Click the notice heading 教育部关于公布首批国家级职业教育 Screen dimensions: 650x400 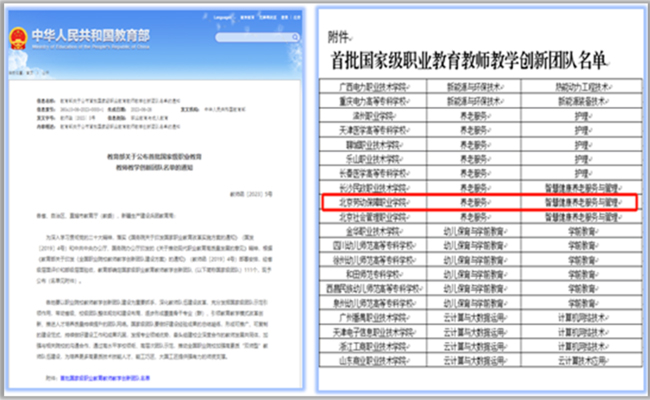pos(154,157)
